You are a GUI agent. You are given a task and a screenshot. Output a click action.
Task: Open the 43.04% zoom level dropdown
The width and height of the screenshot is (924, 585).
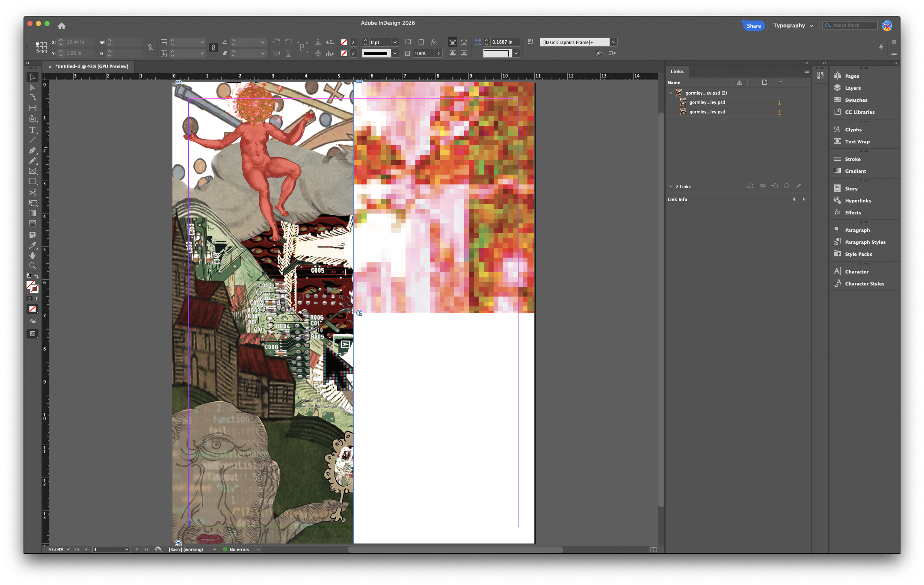coord(68,549)
